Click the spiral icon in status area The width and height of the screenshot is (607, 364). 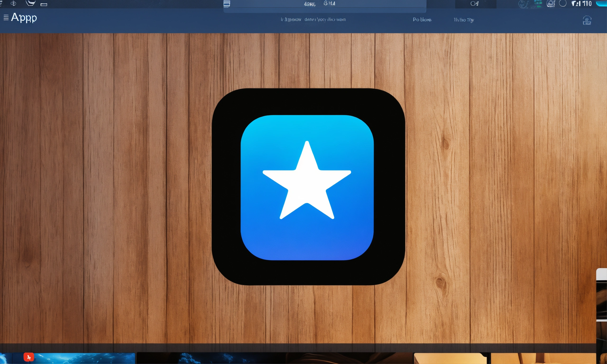coord(551,4)
